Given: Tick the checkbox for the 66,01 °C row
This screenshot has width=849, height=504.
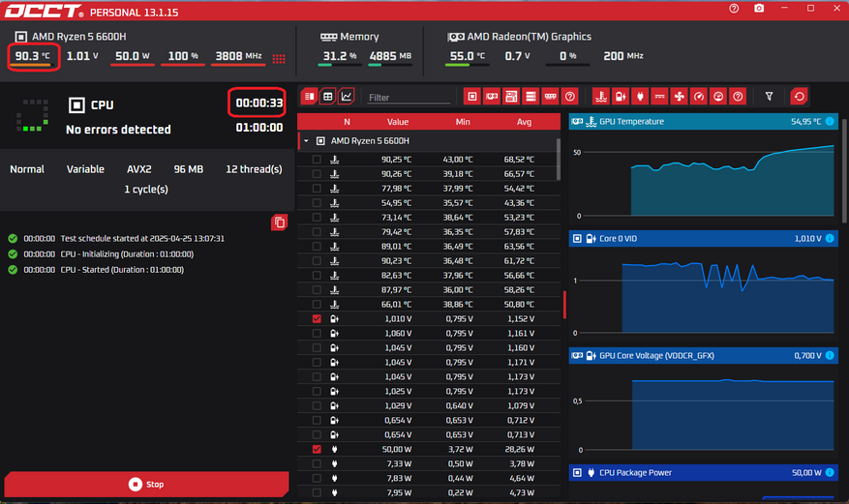Looking at the screenshot, I should 317,305.
